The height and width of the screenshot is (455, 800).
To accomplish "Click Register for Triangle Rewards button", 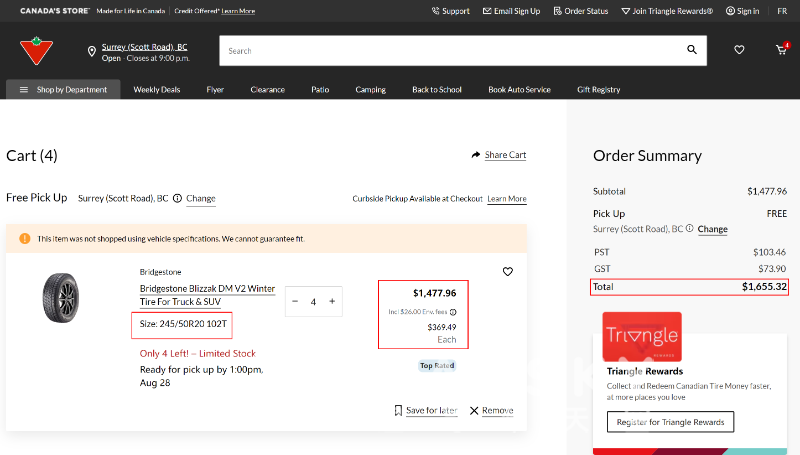I will tap(670, 422).
